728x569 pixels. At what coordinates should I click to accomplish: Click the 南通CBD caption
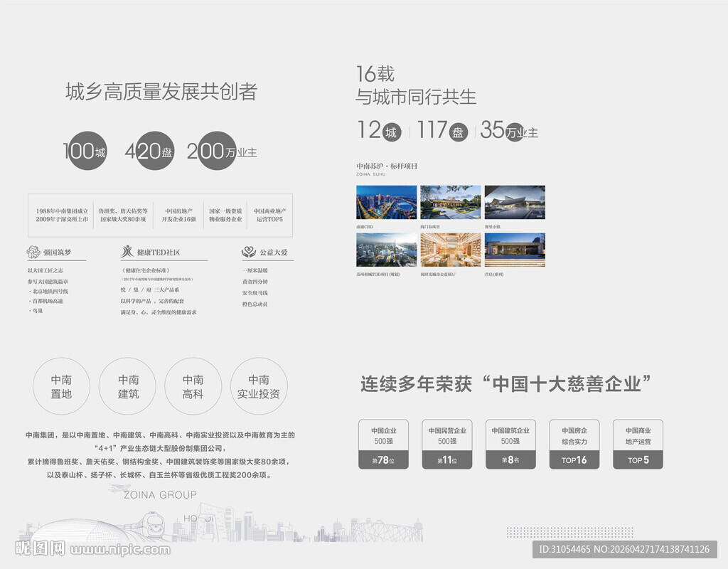365,227
